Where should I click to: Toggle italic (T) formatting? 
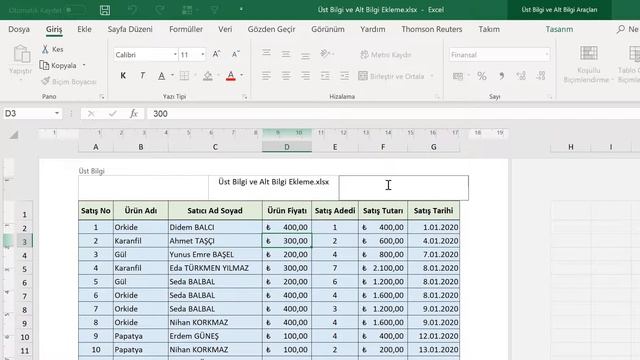point(142,76)
